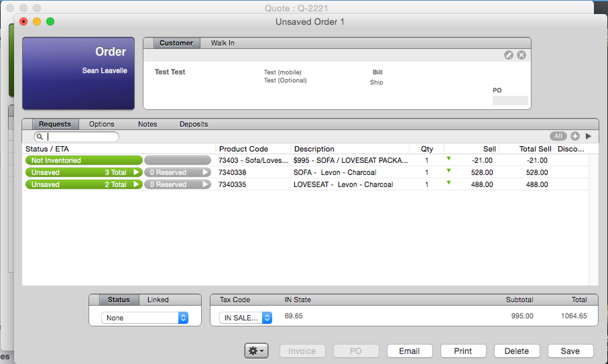Screen dimensions: 608x364
Task: Click the Email button
Action: coord(410,351)
